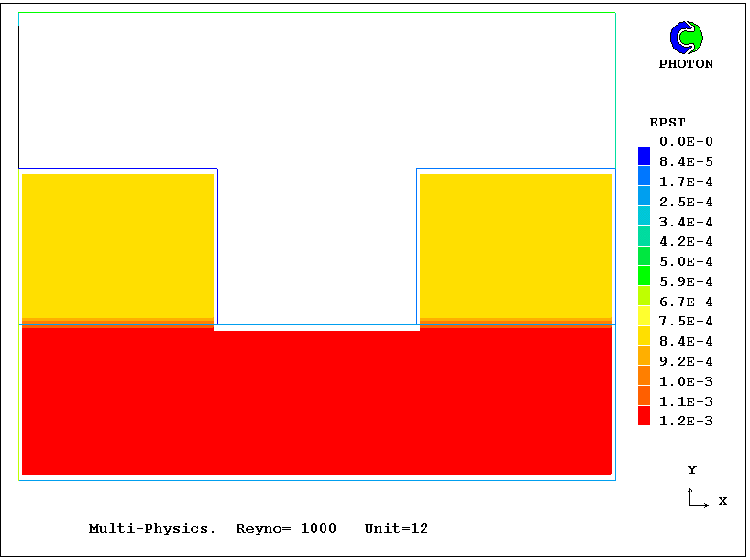Select the dark blue 0.0E+0 color swatch
750x560 pixels.
click(645, 156)
